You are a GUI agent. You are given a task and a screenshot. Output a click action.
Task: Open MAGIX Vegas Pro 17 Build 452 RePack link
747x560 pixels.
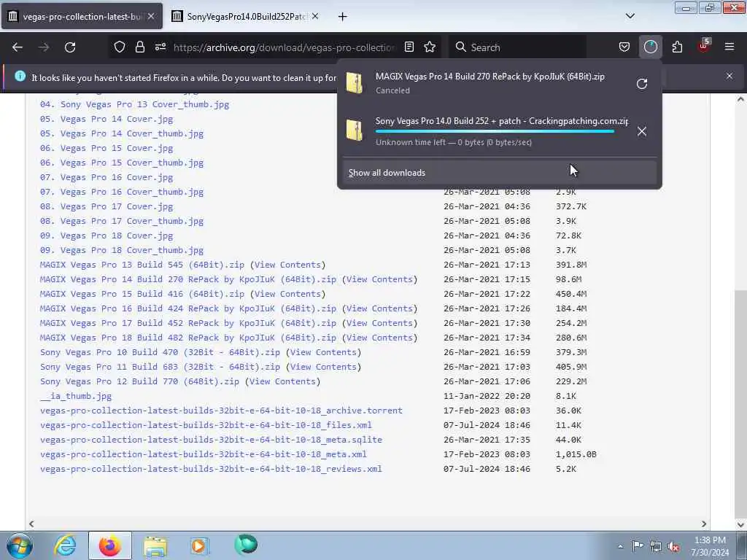point(188,323)
